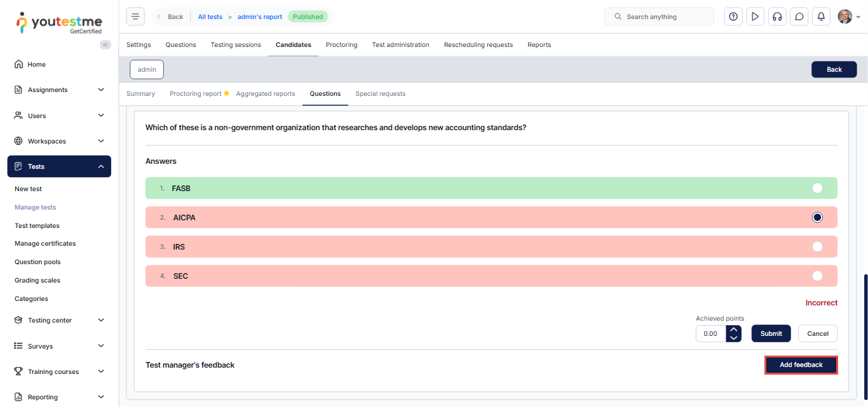The height and width of the screenshot is (407, 868).
Task: Switch to the Proctoring tab
Action: [341, 44]
